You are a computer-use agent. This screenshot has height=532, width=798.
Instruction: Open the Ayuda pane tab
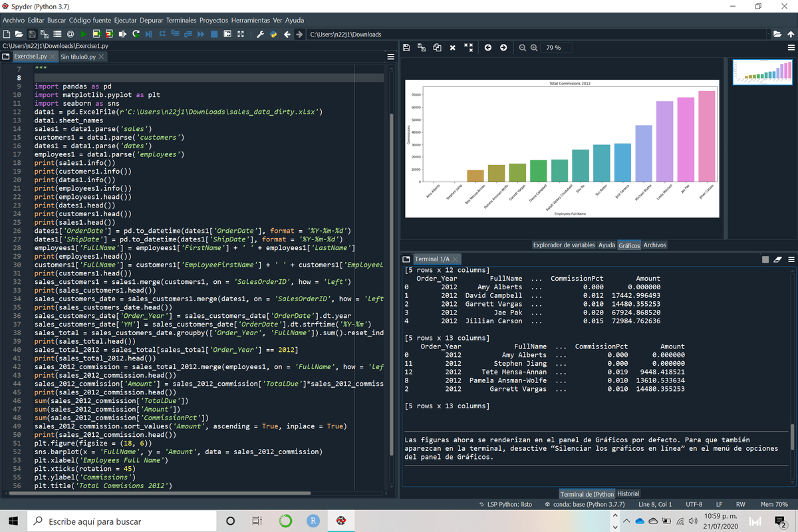pos(606,245)
